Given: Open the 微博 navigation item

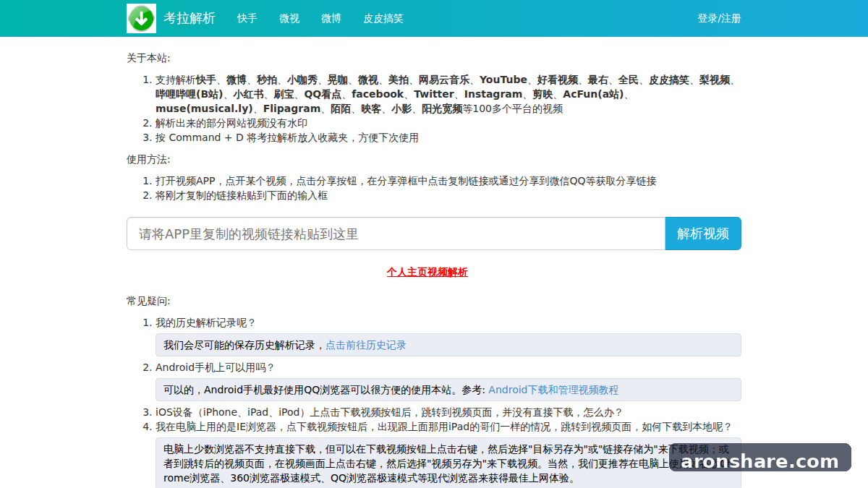Looking at the screenshot, I should click(331, 18).
